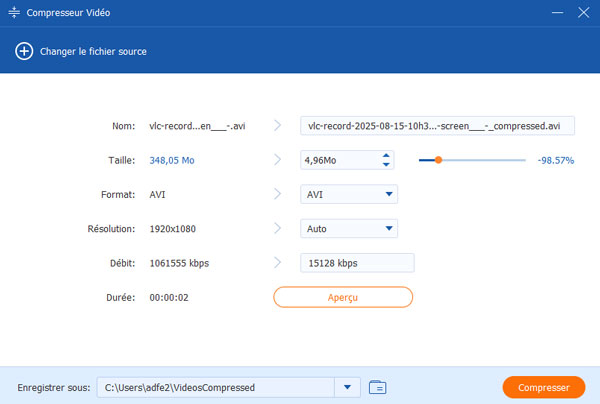Click the output file name field

[437, 126]
